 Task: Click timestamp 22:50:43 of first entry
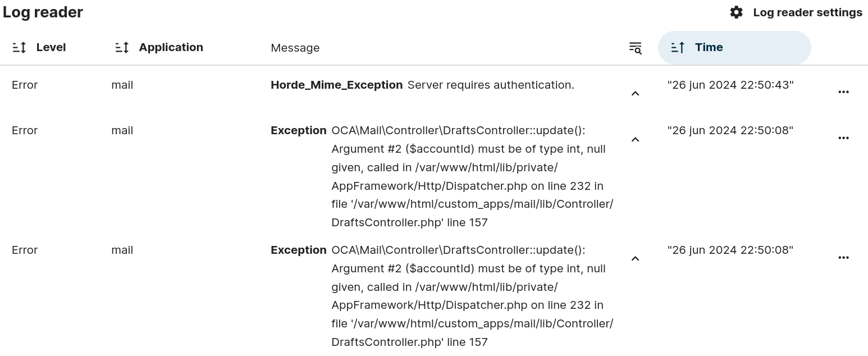point(730,85)
